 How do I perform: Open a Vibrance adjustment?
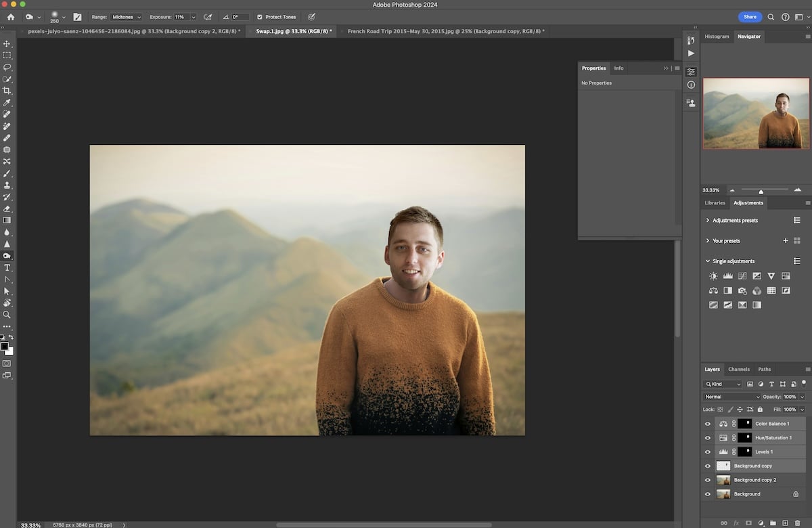(771, 276)
